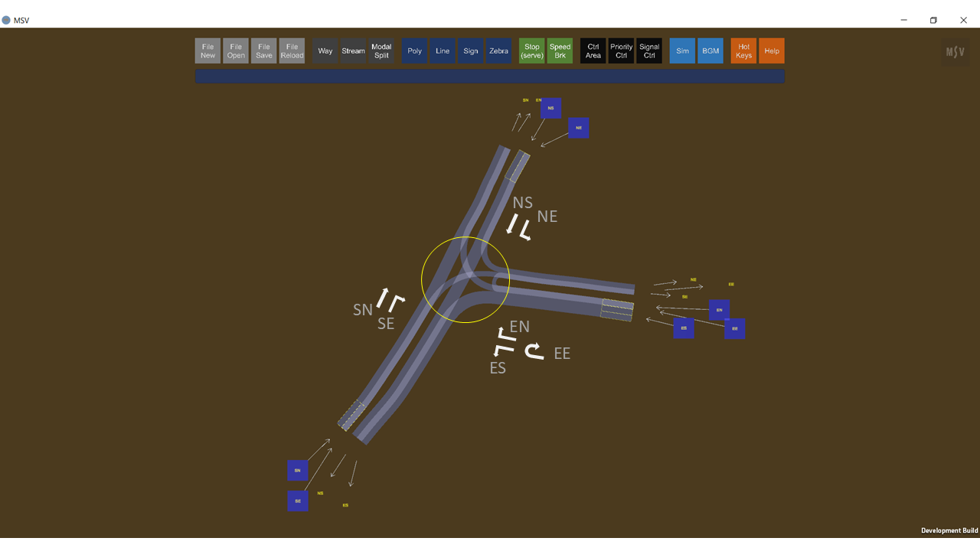Screen dimensions: 980x551
Task: Choose the Poly drawing tool
Action: click(414, 51)
